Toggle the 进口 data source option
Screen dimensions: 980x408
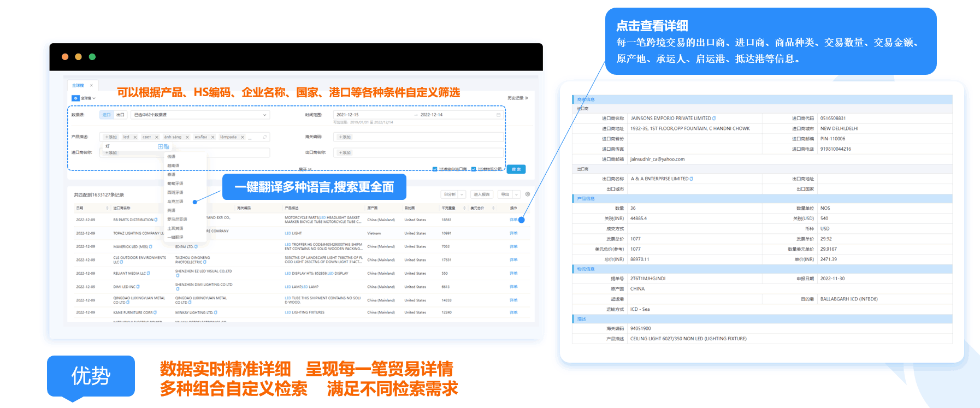[107, 115]
